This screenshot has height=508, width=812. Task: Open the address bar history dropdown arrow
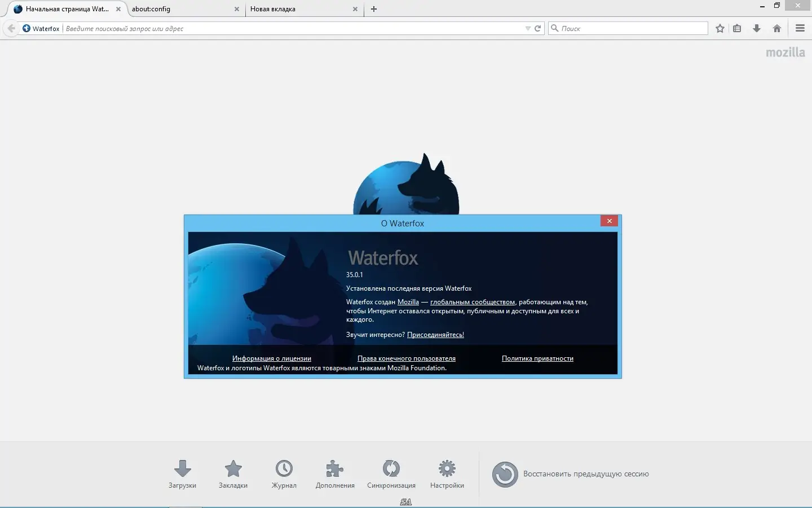click(x=528, y=28)
